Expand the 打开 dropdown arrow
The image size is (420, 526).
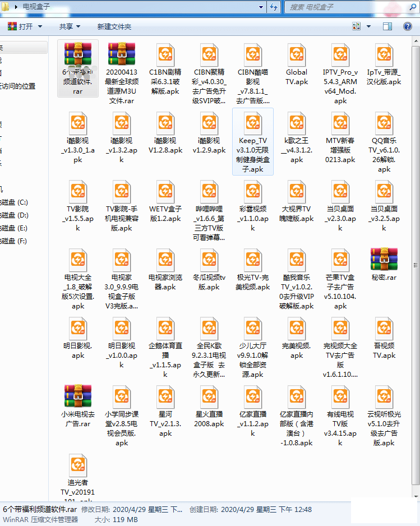pyautogui.click(x=40, y=26)
